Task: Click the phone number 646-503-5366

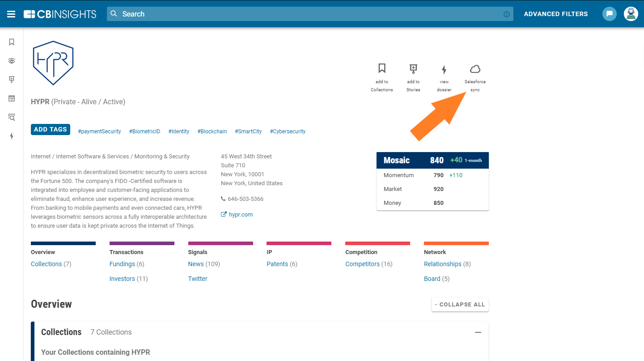Action: pos(246,199)
